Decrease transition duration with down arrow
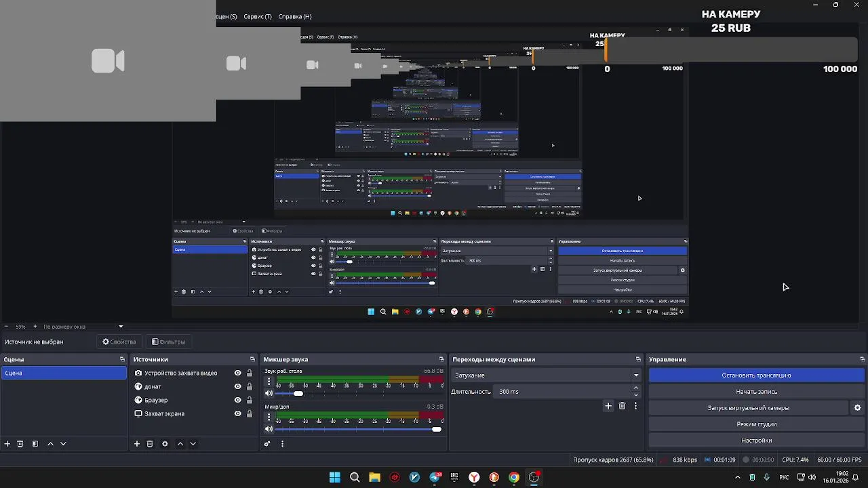 coord(636,395)
